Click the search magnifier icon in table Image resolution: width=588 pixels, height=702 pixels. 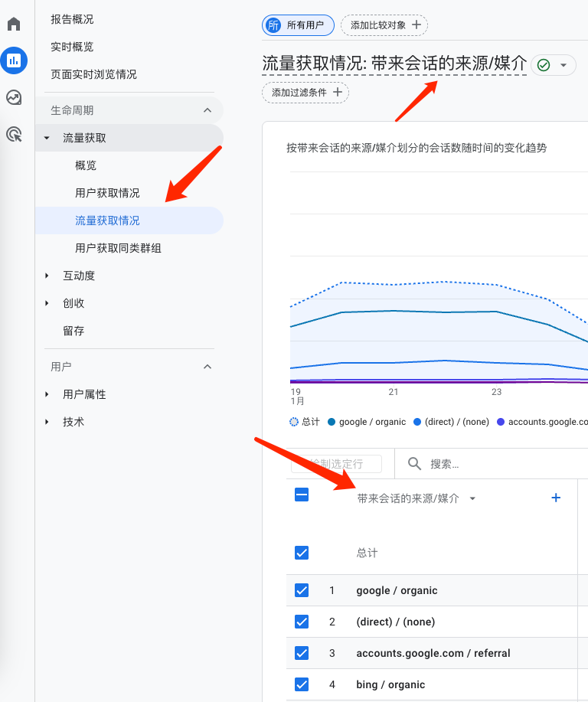414,463
